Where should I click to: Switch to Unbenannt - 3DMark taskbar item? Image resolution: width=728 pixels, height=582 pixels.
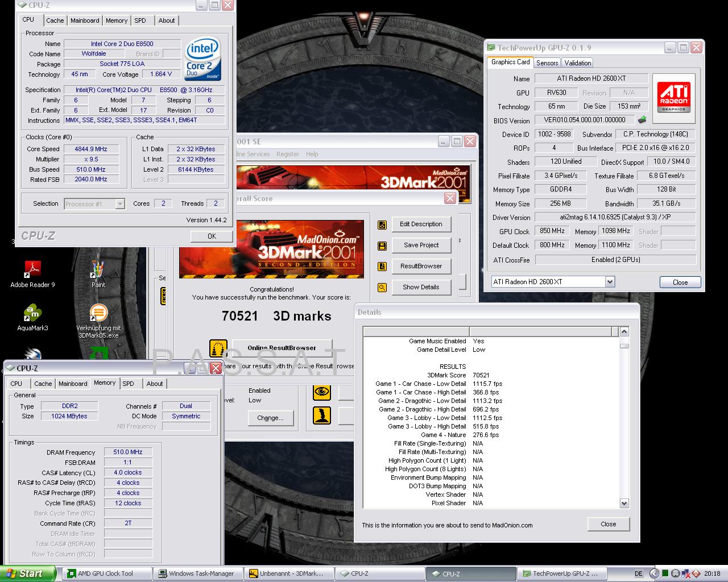[x=289, y=573]
